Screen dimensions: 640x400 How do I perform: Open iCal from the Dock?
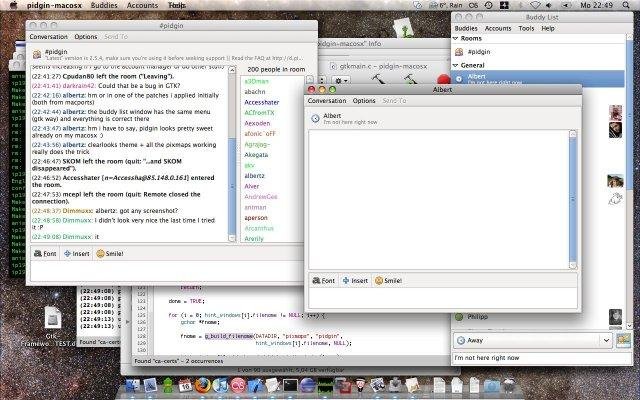pos(185,385)
